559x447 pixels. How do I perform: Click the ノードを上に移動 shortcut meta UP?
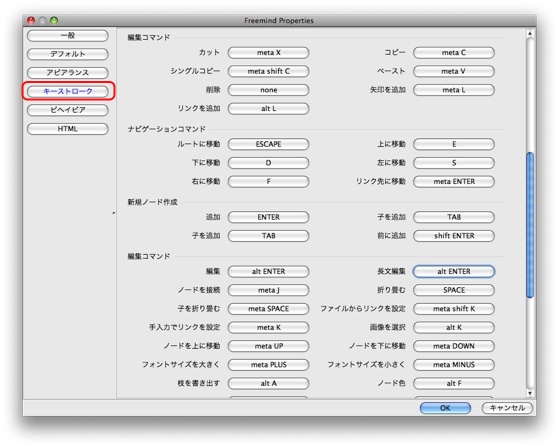(x=268, y=346)
